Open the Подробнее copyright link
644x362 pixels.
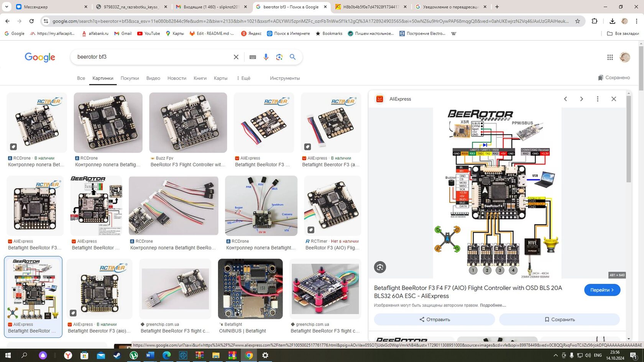click(x=493, y=305)
